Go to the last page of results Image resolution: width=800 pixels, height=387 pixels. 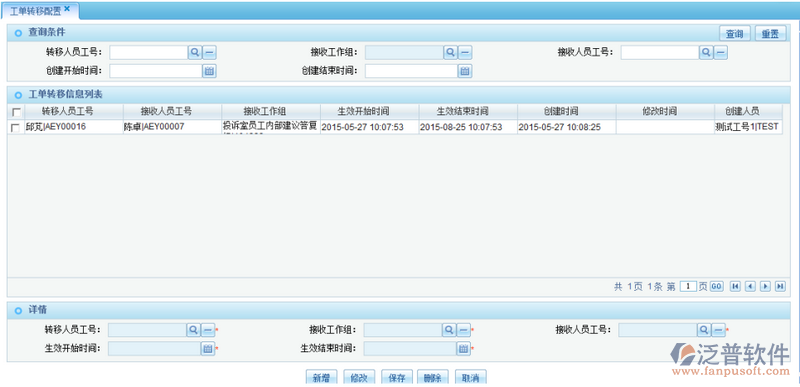click(780, 287)
